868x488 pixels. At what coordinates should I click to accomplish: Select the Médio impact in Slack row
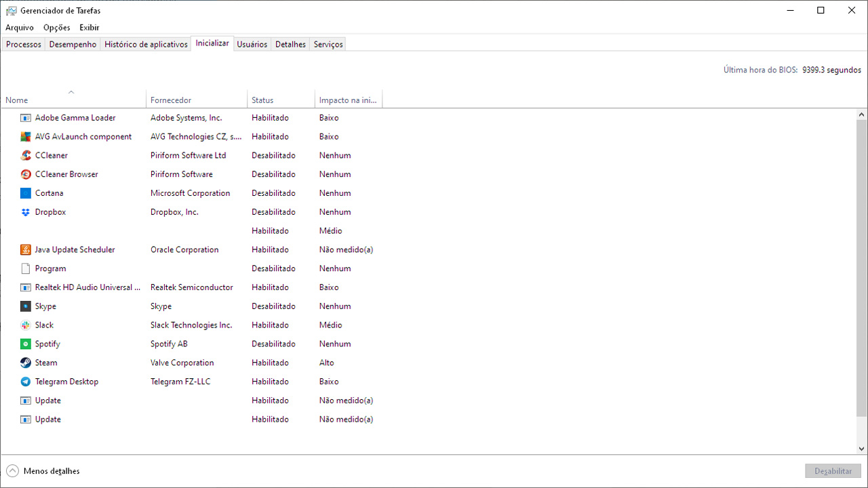pyautogui.click(x=330, y=325)
